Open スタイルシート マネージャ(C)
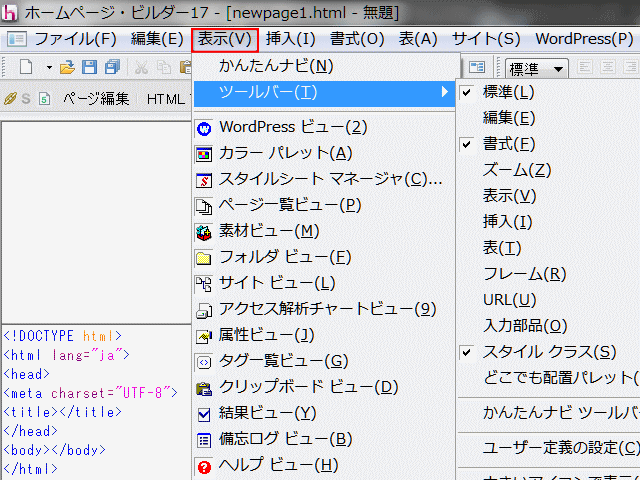Viewport: 640px width, 480px height. [x=324, y=180]
